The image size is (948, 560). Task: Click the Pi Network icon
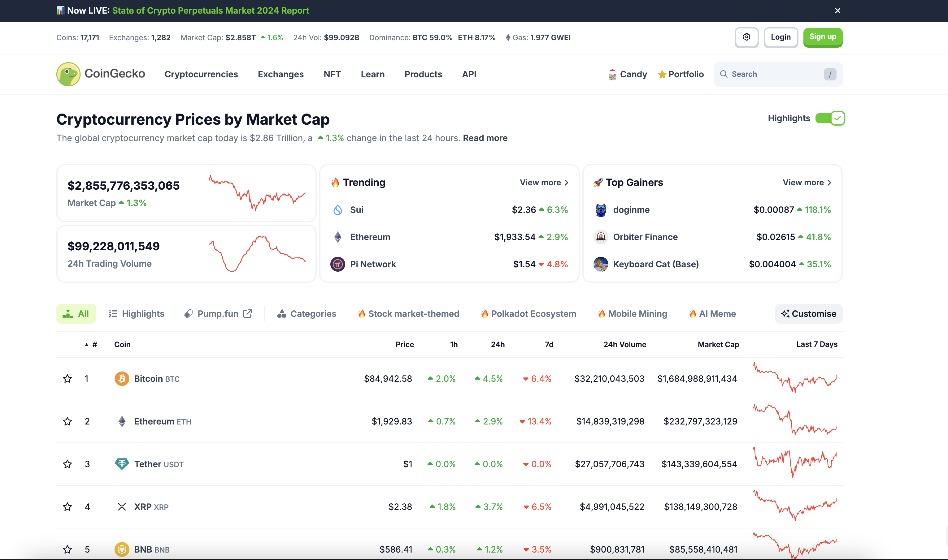click(337, 264)
